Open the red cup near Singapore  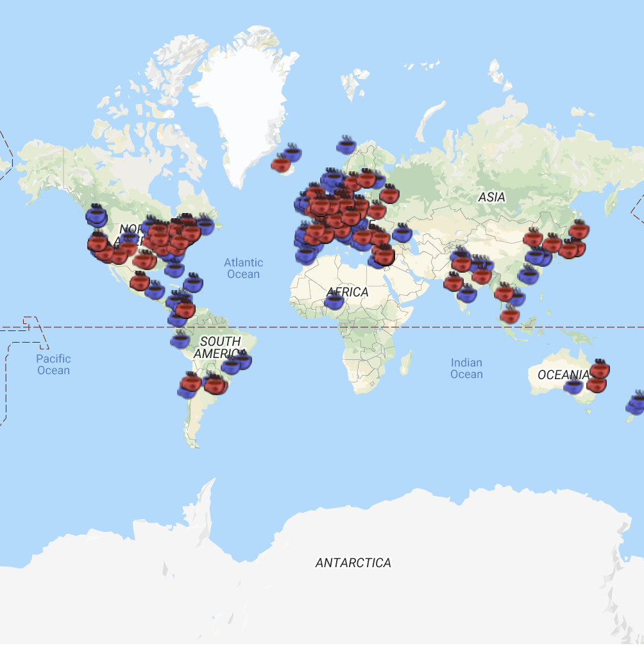point(509,315)
